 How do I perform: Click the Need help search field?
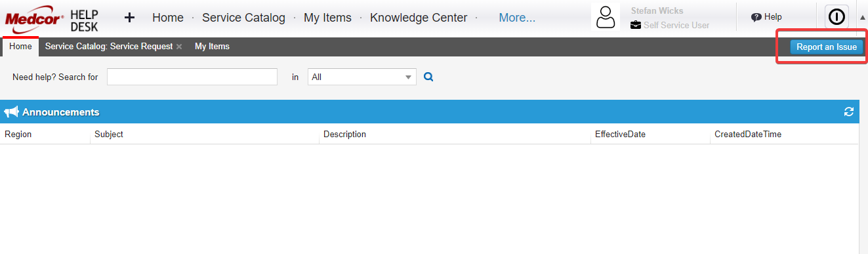pyautogui.click(x=192, y=77)
